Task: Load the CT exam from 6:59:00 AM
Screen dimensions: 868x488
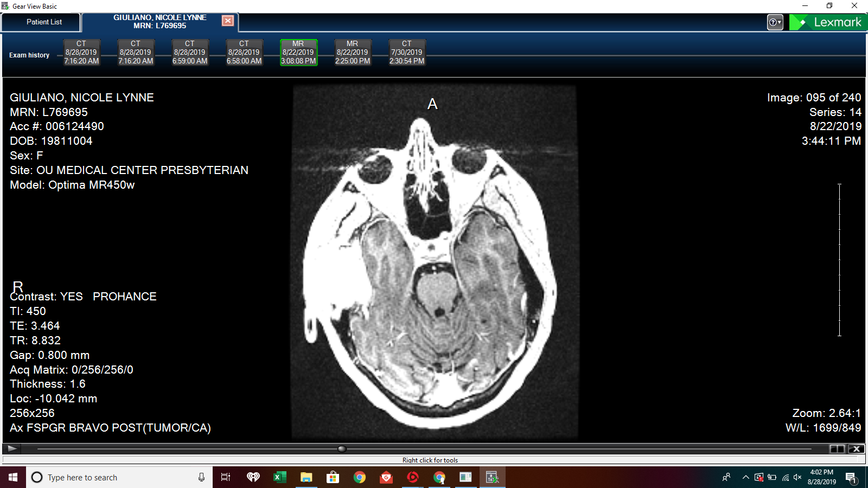Action: click(190, 53)
